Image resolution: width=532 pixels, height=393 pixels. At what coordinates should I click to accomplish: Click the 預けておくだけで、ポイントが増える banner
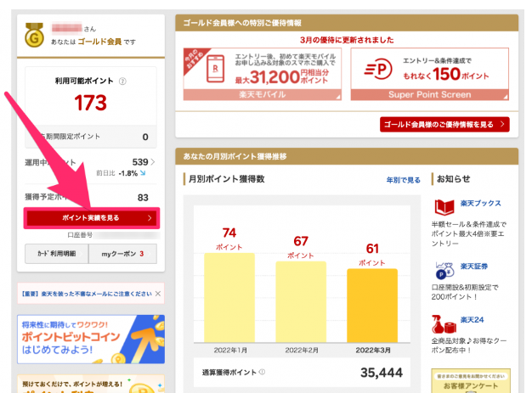[x=91, y=384]
